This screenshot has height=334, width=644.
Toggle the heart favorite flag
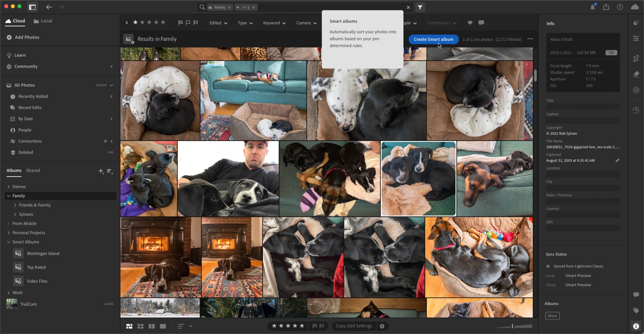(x=470, y=22)
